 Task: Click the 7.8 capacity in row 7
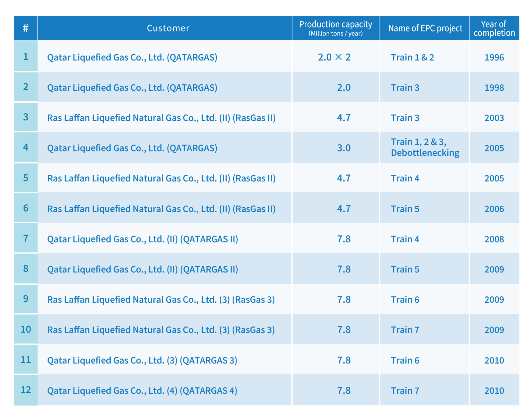pyautogui.click(x=344, y=239)
